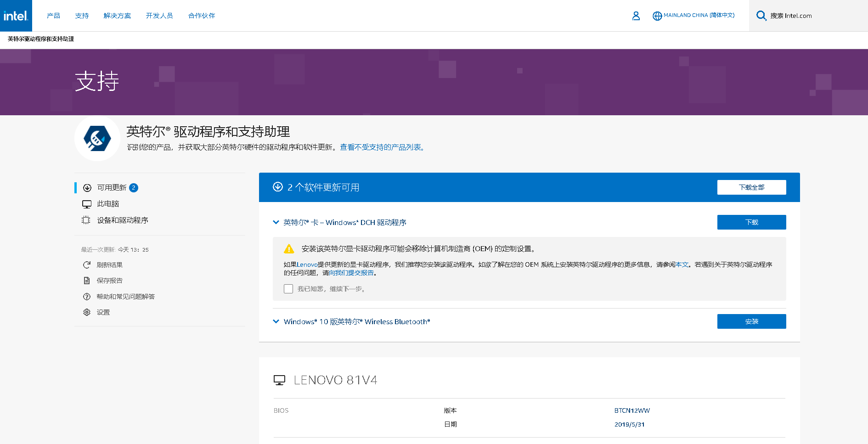The width and height of the screenshot is (868, 444).
Task: Open the user account icon
Action: coord(636,16)
